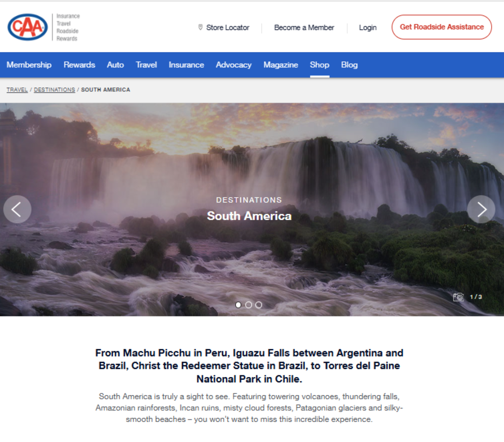Click the camera gallery icon
504x442 pixels.
(x=458, y=297)
